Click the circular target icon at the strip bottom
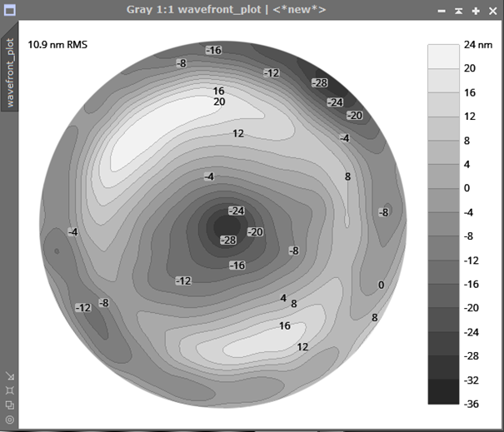 [10, 420]
